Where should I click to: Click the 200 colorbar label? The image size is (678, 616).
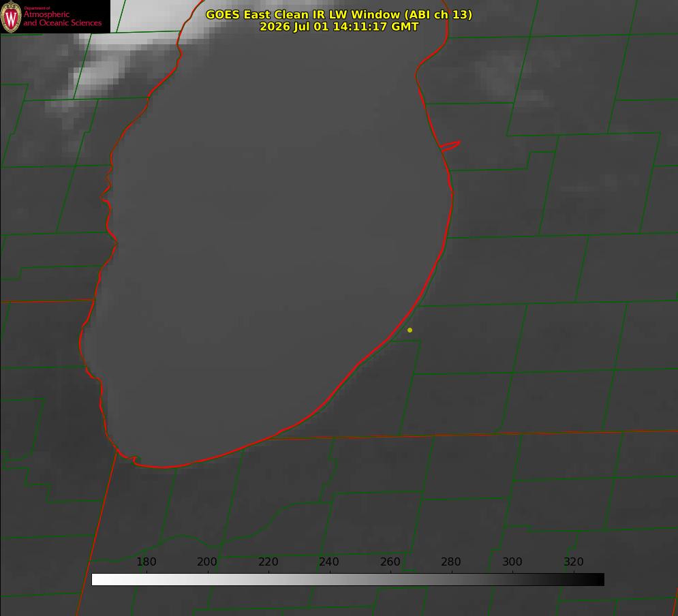click(206, 561)
